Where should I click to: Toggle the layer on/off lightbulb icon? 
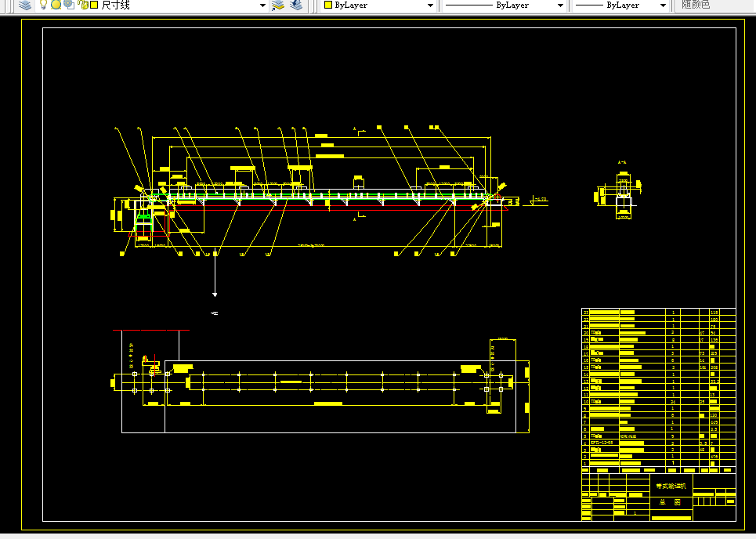[x=43, y=5]
